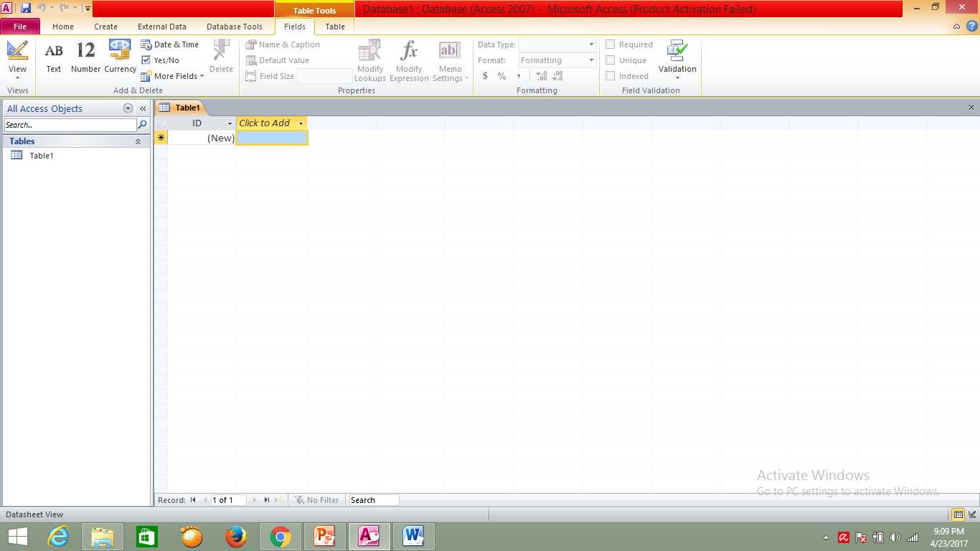This screenshot has height=551, width=980.
Task: Apply percent formatting
Action: [501, 75]
